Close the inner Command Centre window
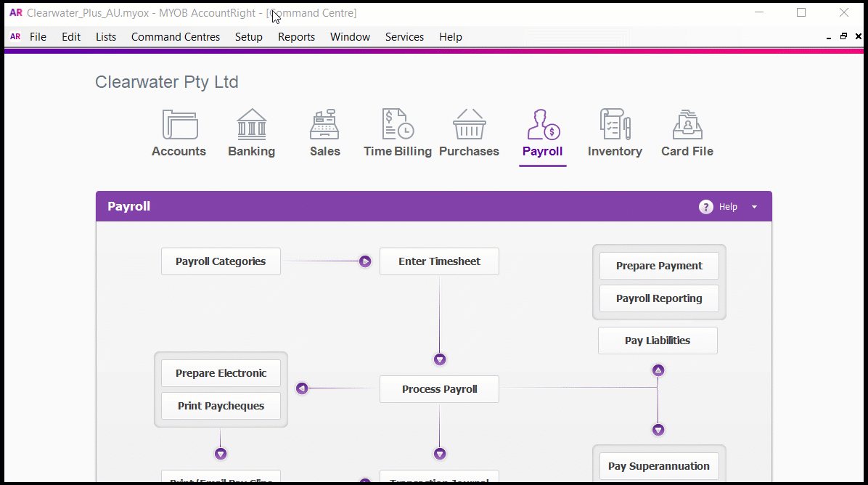Image resolution: width=868 pixels, height=485 pixels. tap(859, 36)
